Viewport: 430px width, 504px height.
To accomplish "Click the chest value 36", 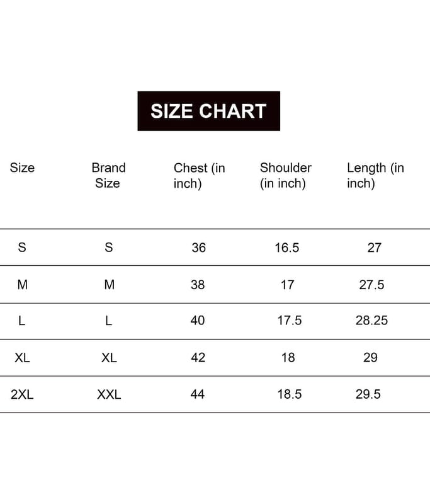I will [198, 248].
